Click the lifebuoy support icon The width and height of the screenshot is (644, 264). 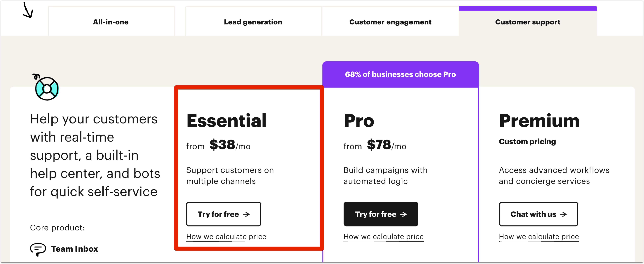(46, 87)
